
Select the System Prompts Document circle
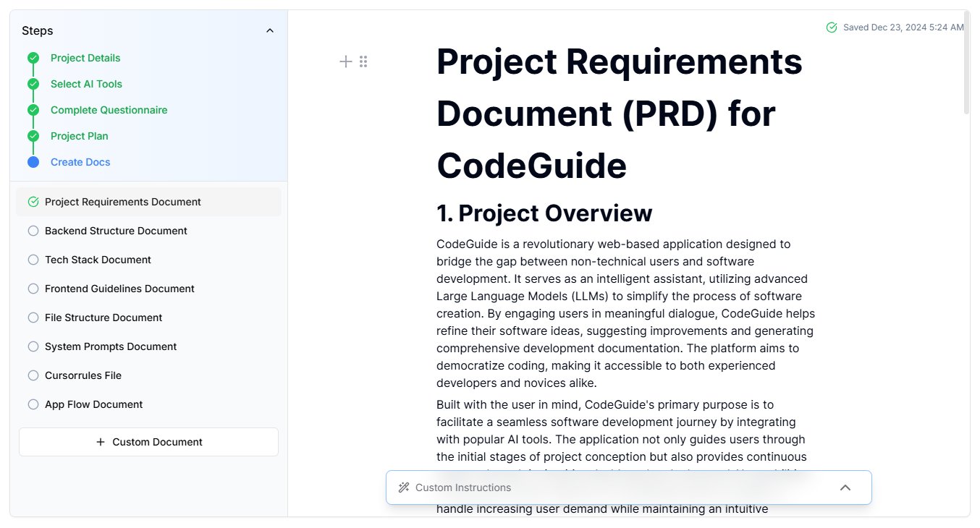[x=33, y=346]
